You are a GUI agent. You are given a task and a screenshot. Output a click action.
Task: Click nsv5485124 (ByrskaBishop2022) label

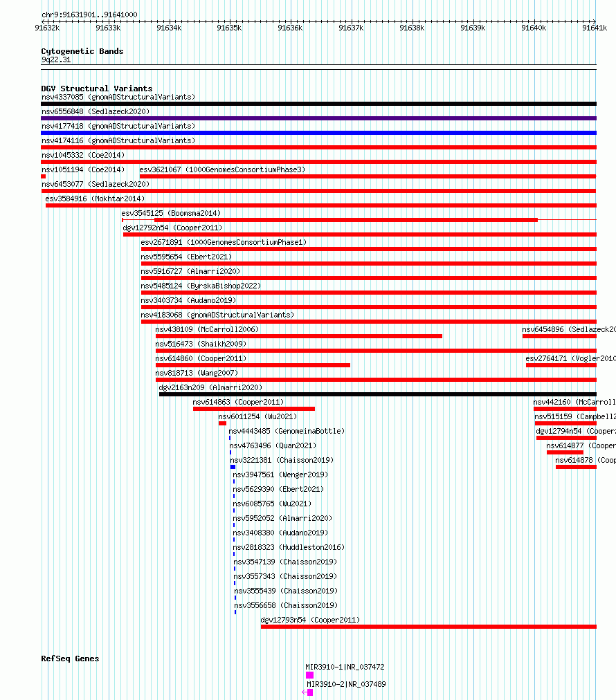click(201, 286)
